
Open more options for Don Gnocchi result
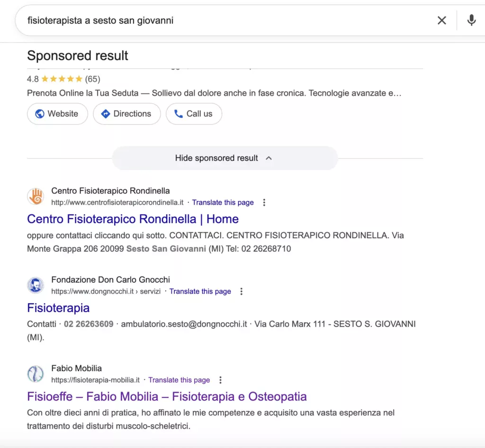(242, 291)
